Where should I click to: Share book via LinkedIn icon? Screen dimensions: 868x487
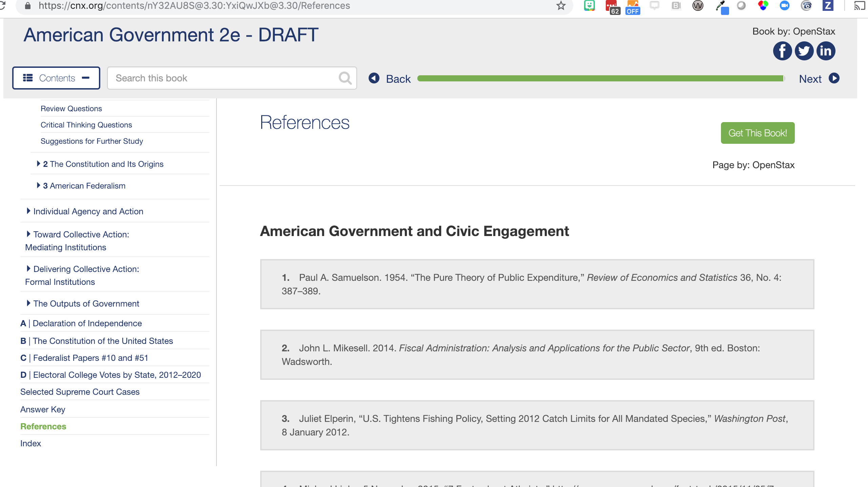point(826,51)
